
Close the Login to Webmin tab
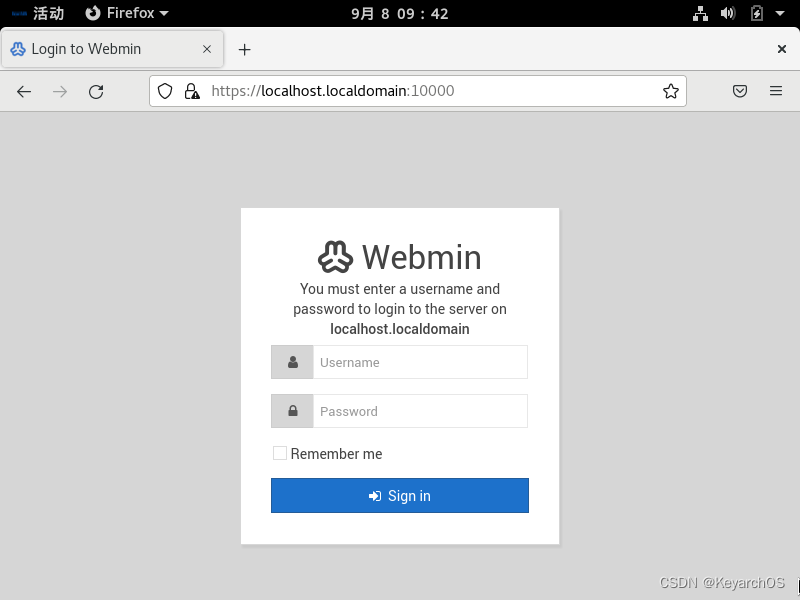point(207,49)
